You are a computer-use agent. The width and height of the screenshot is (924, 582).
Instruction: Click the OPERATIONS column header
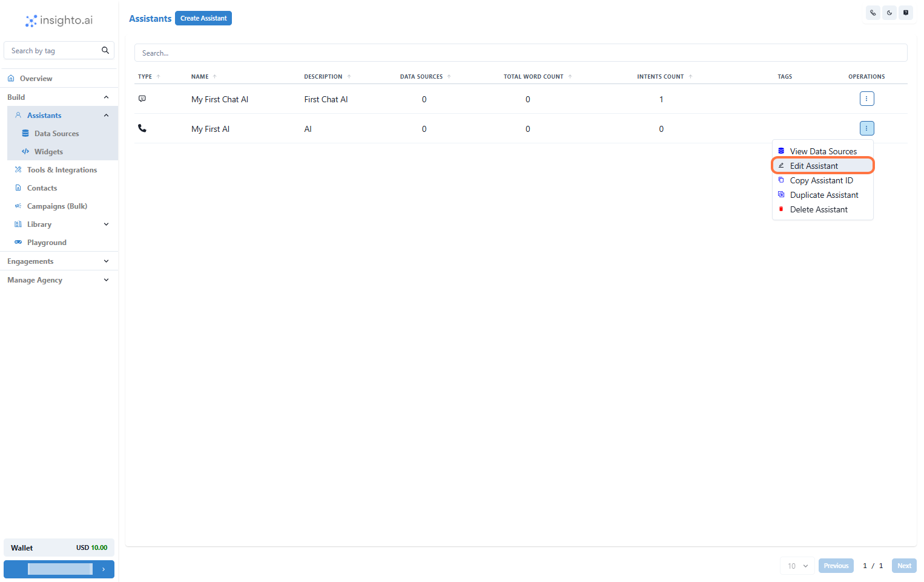pyautogui.click(x=866, y=76)
